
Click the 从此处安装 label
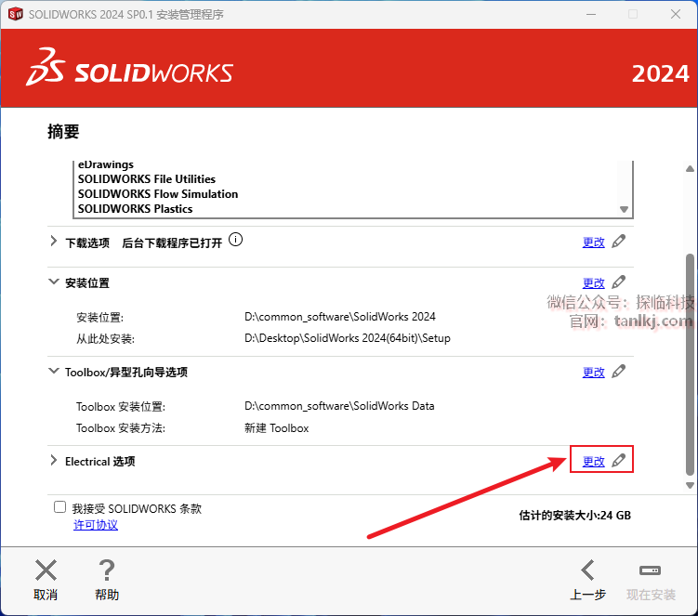(106, 339)
